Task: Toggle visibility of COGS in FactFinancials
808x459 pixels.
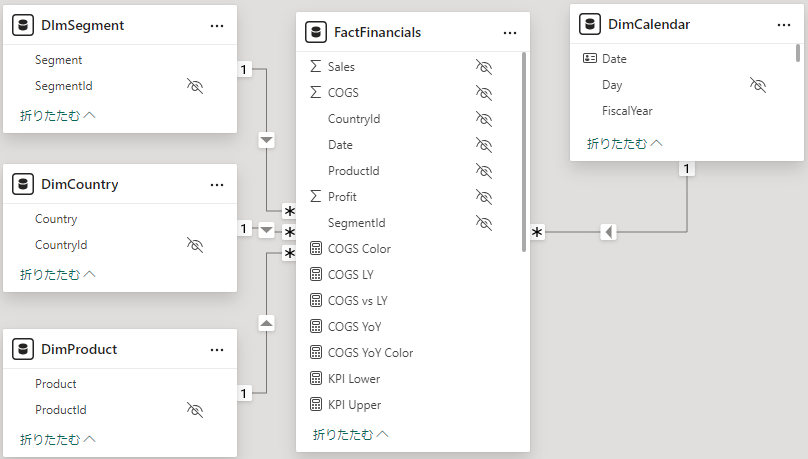Action: (484, 93)
